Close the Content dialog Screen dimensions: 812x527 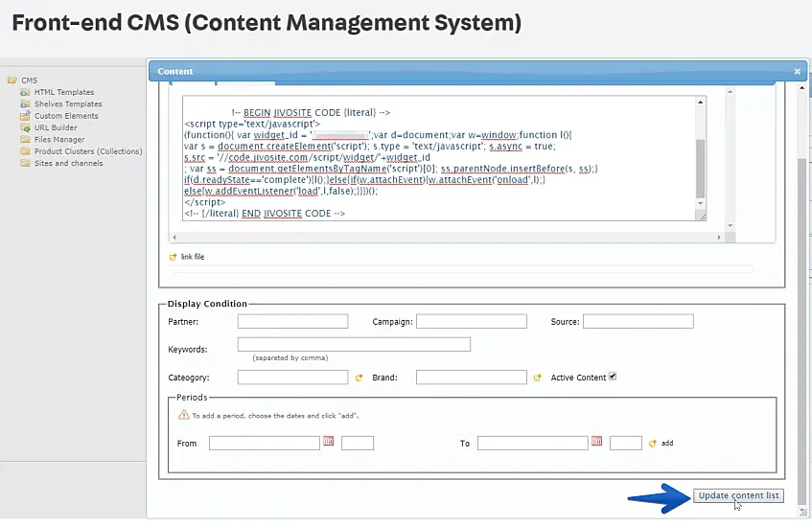(x=797, y=71)
